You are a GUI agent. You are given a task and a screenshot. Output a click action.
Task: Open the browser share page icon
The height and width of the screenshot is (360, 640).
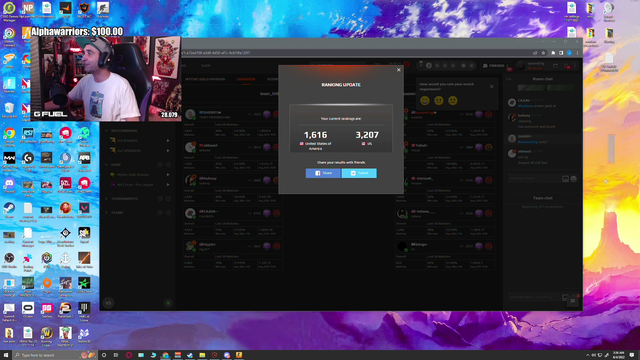(x=535, y=53)
